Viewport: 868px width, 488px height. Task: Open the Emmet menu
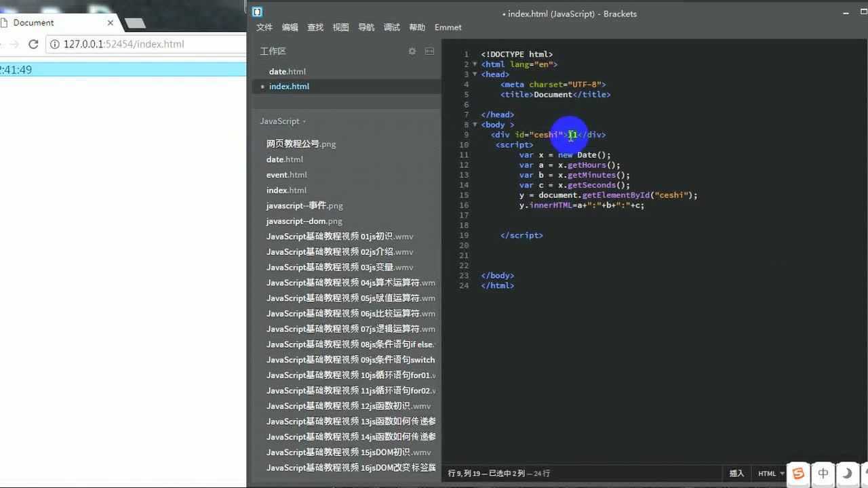pos(448,27)
